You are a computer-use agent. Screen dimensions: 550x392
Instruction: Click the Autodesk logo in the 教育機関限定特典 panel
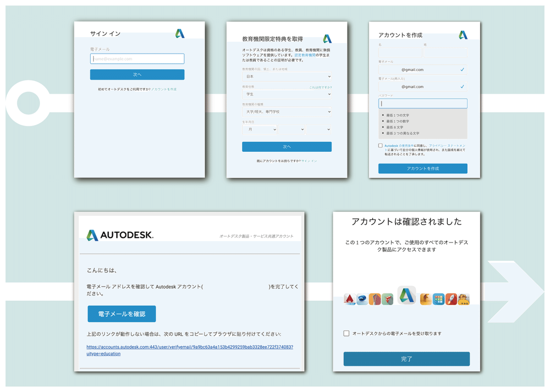point(327,39)
